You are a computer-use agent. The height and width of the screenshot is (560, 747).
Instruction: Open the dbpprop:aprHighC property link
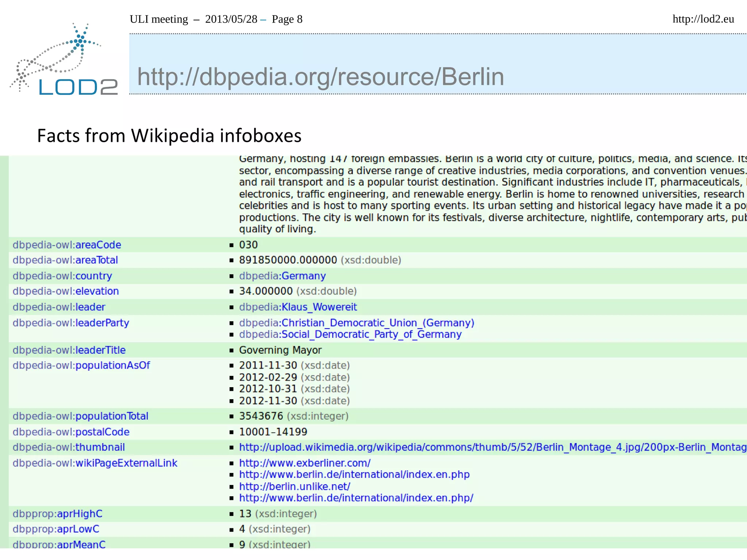tap(58, 514)
